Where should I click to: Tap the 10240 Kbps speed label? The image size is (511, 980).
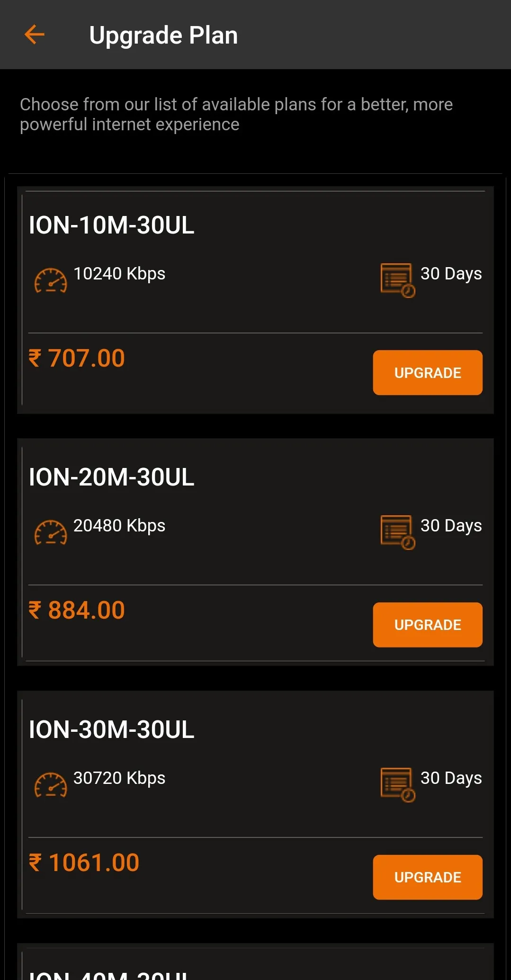[119, 274]
